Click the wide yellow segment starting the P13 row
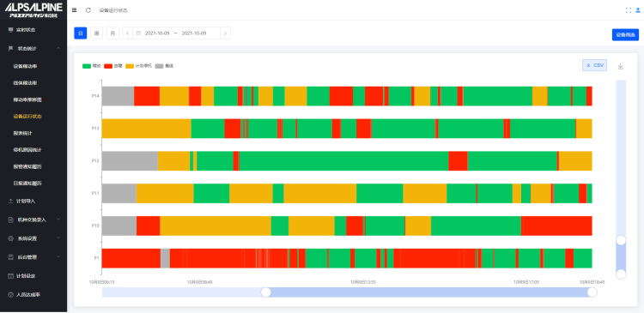 [x=147, y=129]
